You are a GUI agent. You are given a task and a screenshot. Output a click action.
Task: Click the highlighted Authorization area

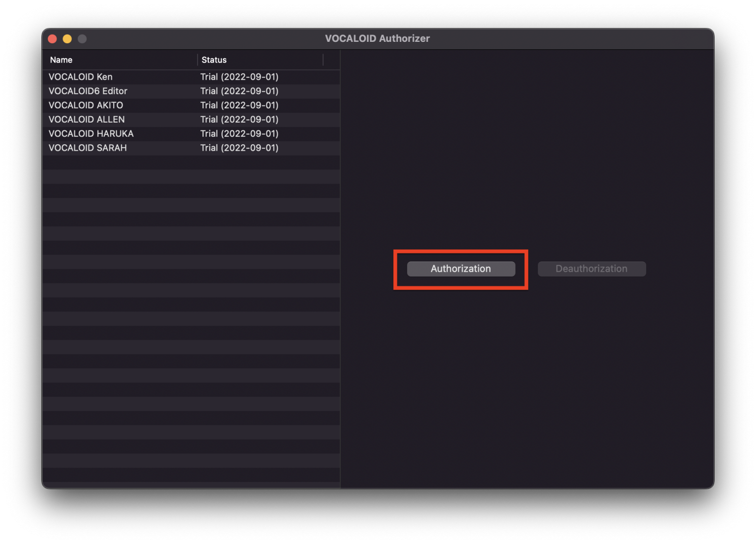(461, 269)
